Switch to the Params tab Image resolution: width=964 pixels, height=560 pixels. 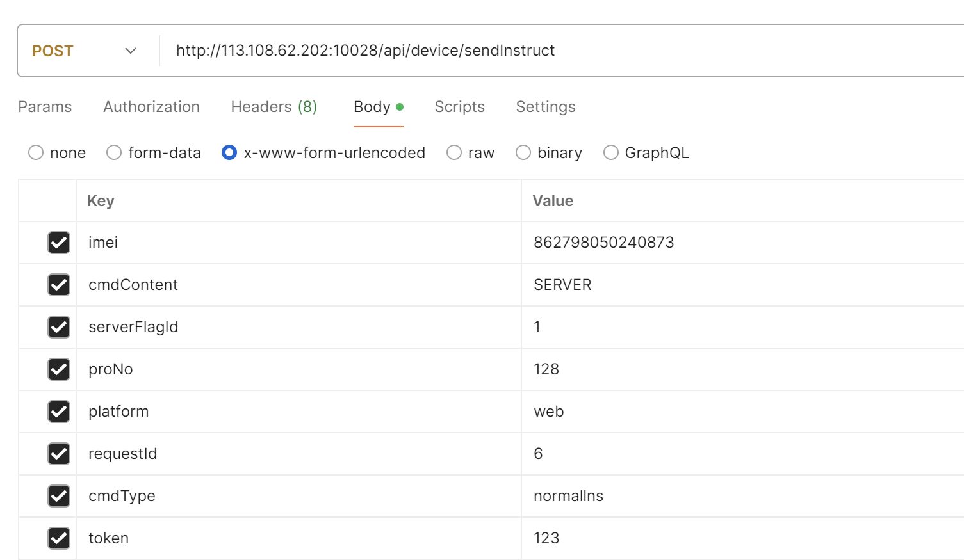pyautogui.click(x=45, y=107)
